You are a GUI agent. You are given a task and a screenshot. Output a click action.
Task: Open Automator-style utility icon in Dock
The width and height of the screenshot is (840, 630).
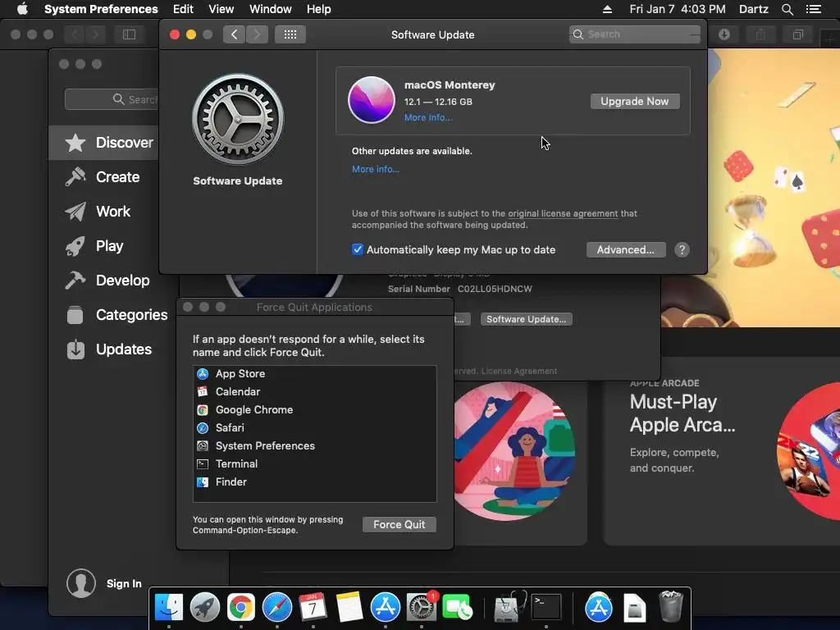509,608
